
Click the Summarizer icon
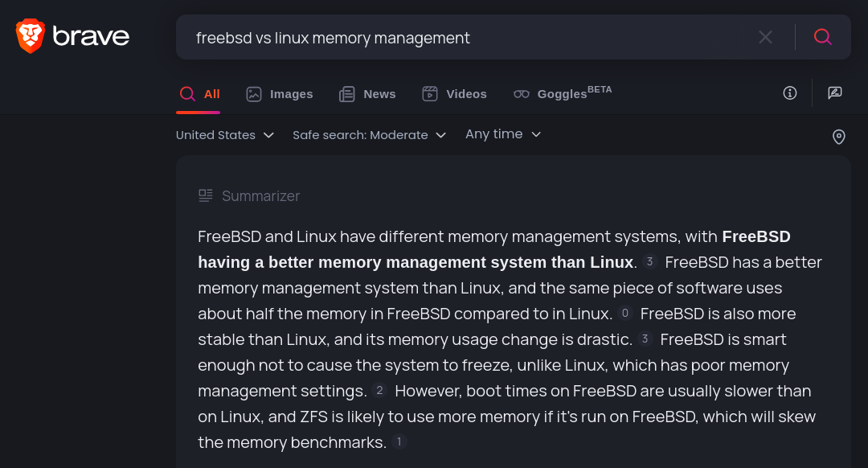click(206, 195)
